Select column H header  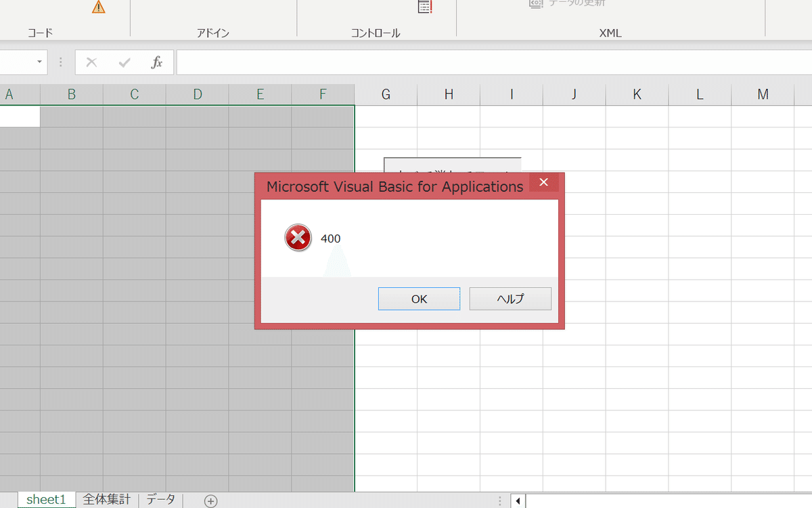tap(449, 95)
